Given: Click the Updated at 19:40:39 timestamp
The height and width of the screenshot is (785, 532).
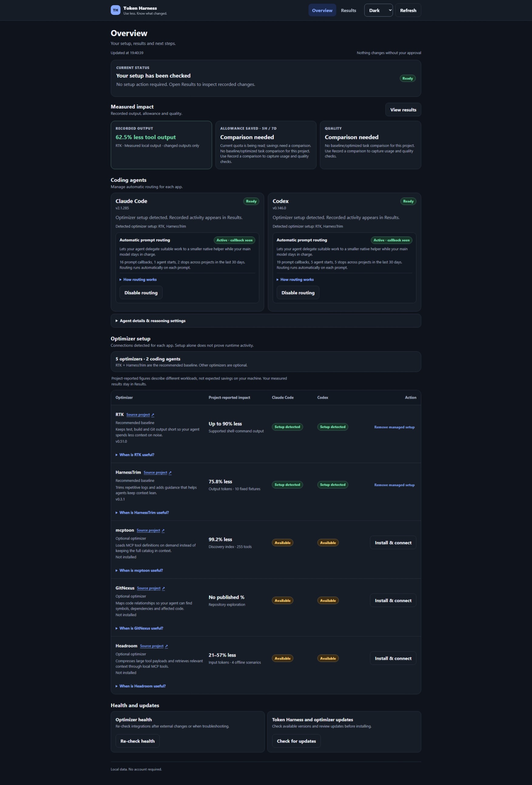Looking at the screenshot, I should pyautogui.click(x=127, y=53).
